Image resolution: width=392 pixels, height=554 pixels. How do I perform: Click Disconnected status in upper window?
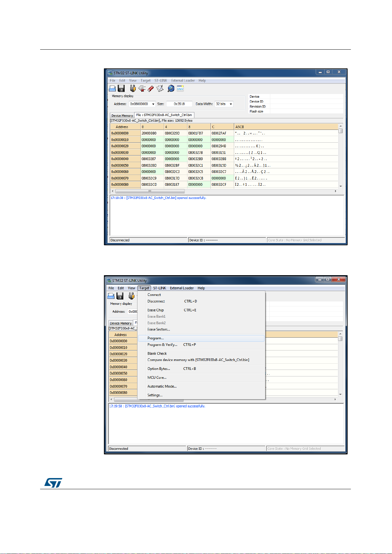(148, 240)
